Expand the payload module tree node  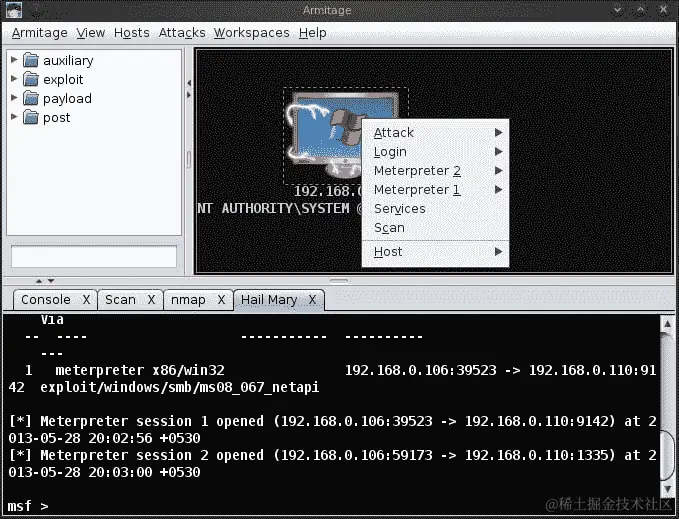(14, 98)
